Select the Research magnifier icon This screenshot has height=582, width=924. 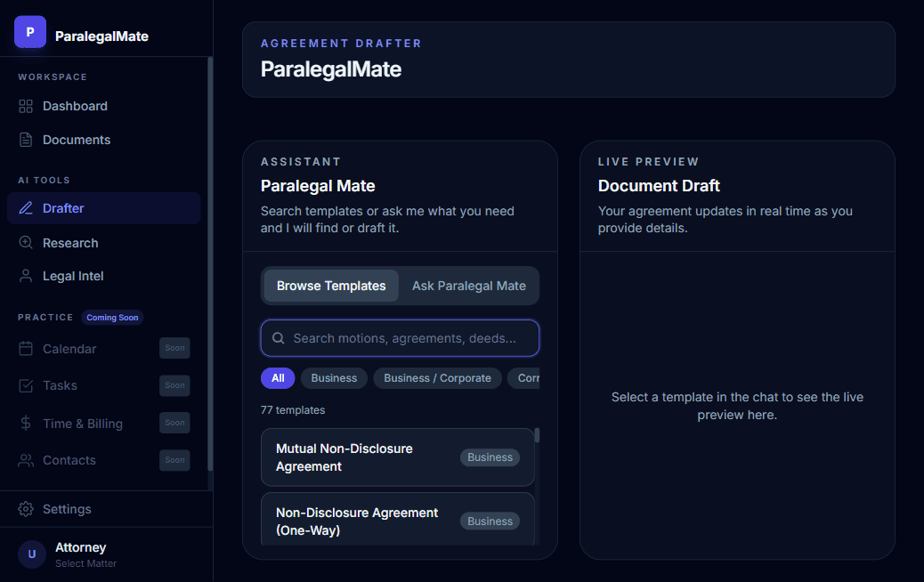point(25,242)
